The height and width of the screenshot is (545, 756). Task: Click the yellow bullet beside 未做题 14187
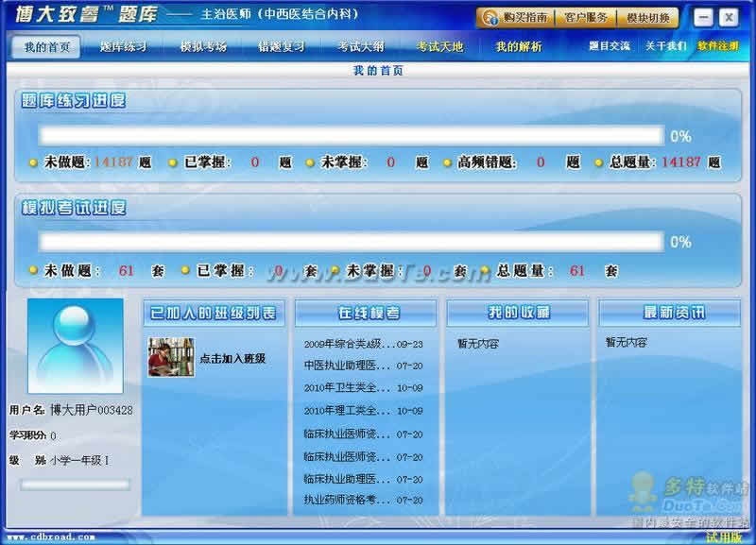click(33, 162)
